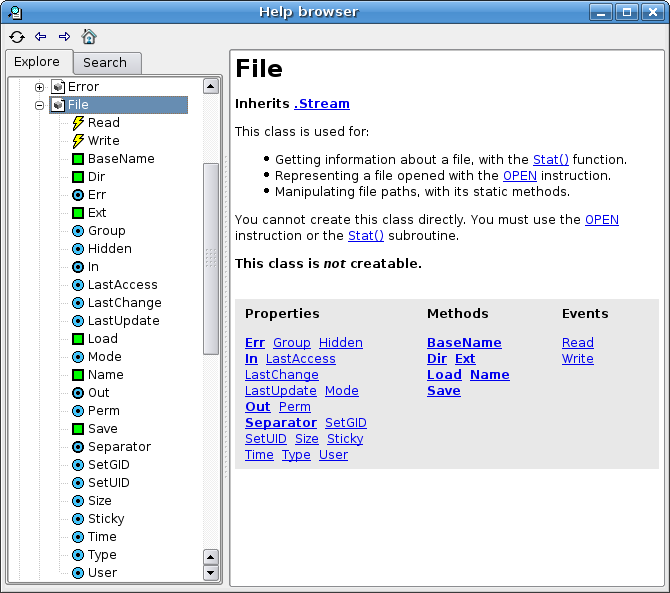
Task: Open the home page icon
Action: 89,37
